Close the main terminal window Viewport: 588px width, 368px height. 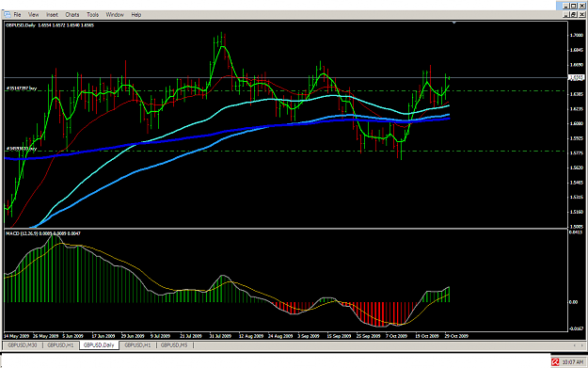point(582,6)
